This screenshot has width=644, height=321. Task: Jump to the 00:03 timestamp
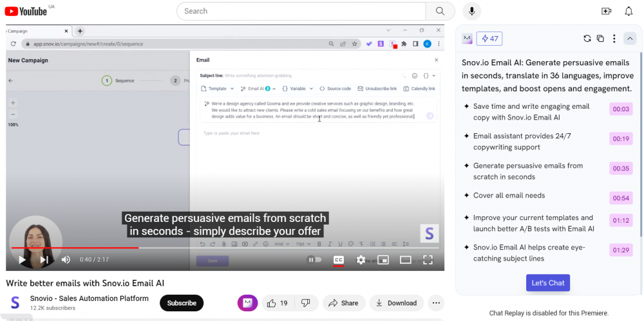621,109
